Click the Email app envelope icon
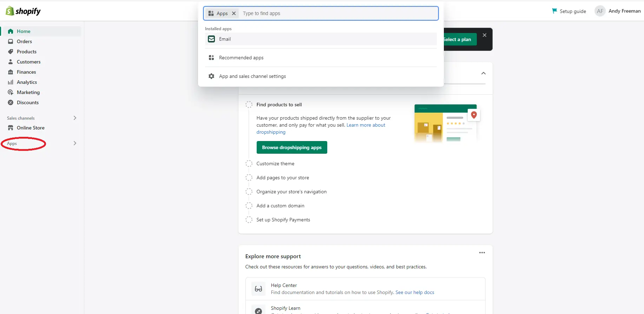 pos(211,39)
